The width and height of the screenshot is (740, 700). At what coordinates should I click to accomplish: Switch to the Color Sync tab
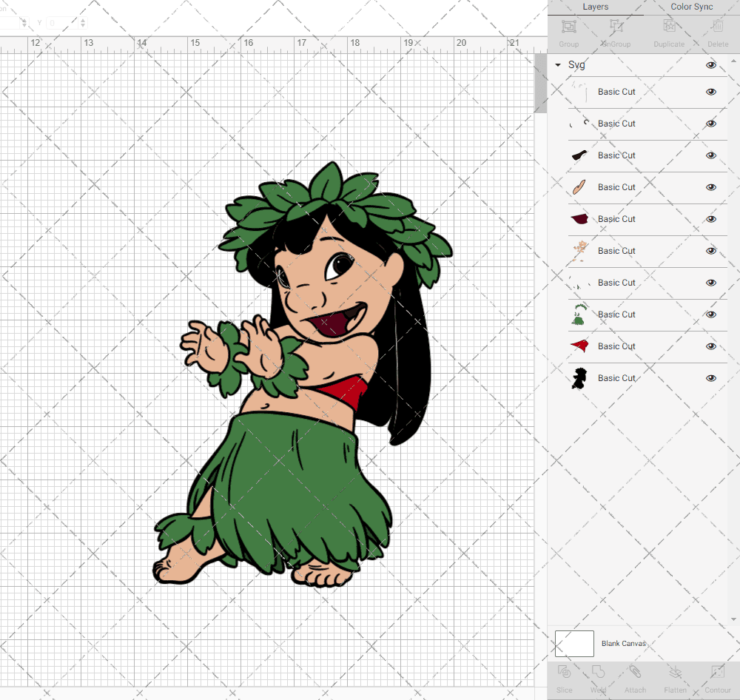point(691,7)
